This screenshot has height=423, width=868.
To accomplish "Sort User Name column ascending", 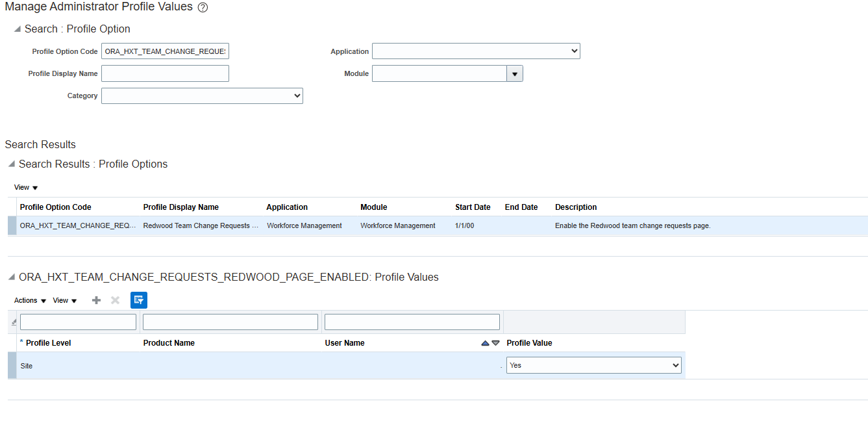I will pyautogui.click(x=485, y=343).
